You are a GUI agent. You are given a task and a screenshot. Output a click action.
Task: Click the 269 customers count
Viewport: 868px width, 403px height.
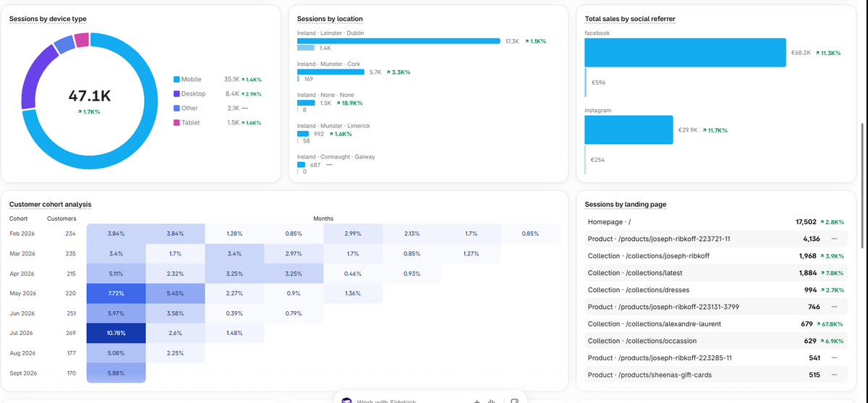coord(70,333)
